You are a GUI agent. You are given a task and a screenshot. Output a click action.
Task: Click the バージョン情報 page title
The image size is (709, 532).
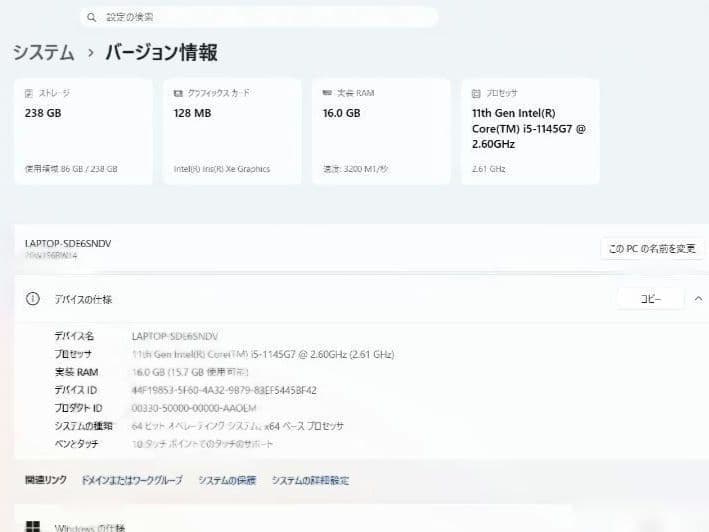[161, 52]
